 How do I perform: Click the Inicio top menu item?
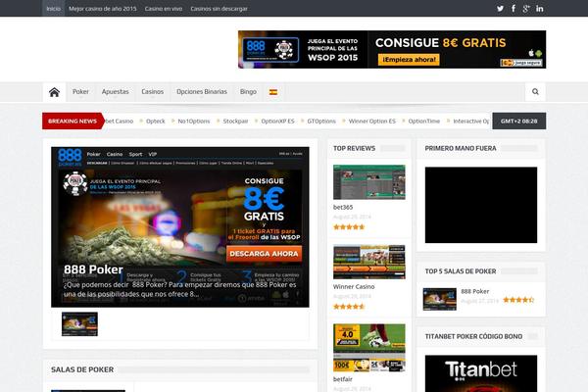click(x=53, y=8)
